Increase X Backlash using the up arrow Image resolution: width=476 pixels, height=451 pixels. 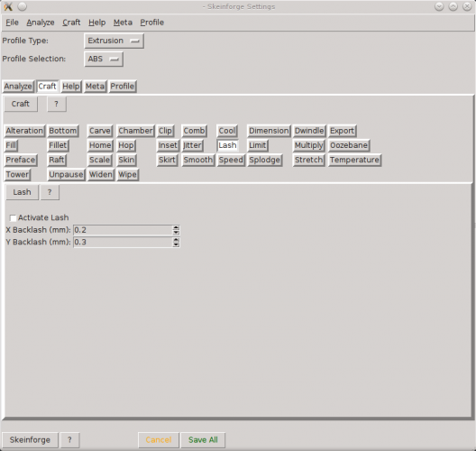[176, 227]
